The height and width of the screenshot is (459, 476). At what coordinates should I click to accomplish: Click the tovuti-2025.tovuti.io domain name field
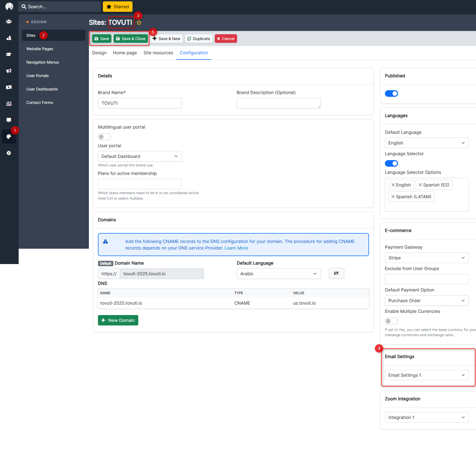pos(162,274)
